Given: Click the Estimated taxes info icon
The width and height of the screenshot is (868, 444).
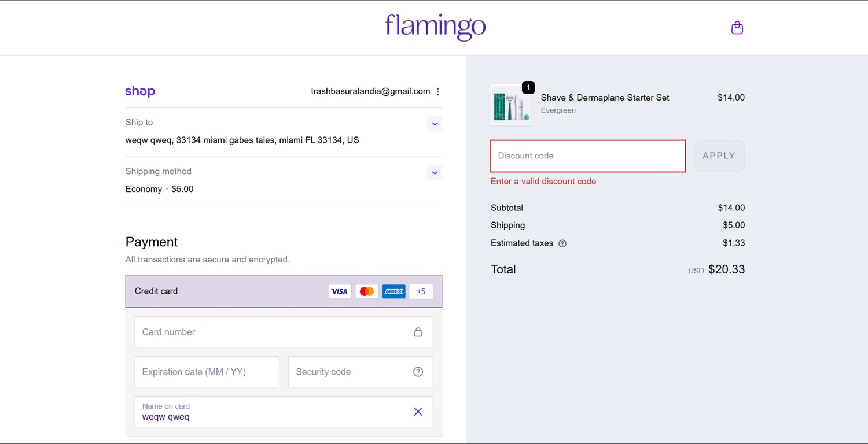Looking at the screenshot, I should (562, 243).
